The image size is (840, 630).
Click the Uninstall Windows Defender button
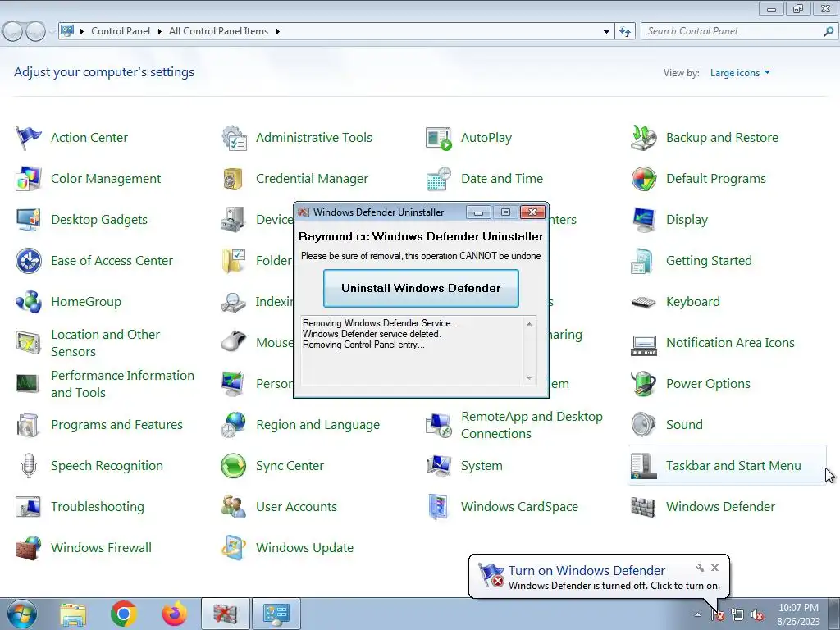[421, 288]
